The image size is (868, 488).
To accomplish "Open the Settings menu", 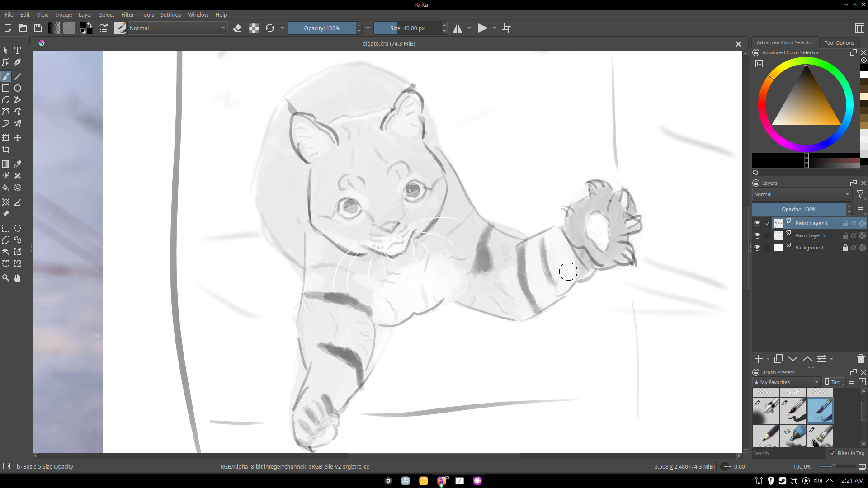I will (x=170, y=14).
